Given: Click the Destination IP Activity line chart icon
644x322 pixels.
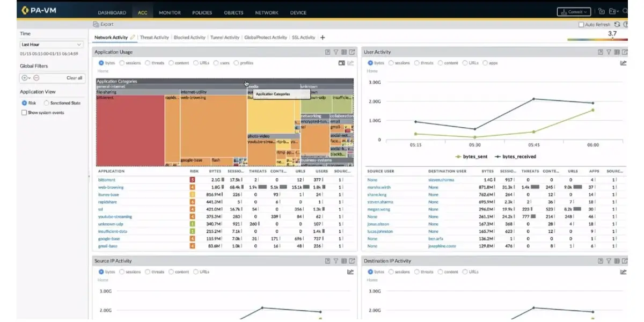Looking at the screenshot, I should point(624,272).
